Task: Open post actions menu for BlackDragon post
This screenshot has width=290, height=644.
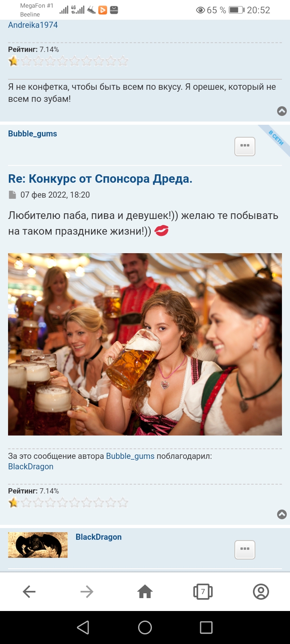Action: click(245, 549)
